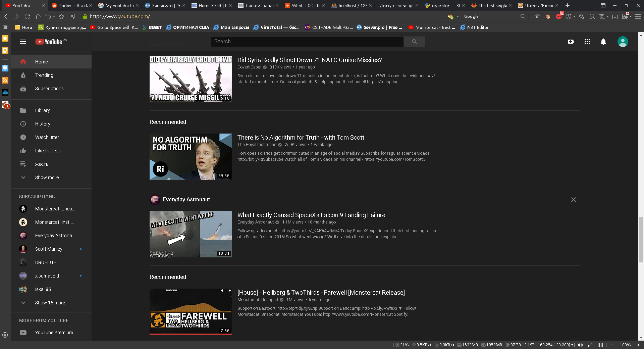Toggle night mode moon icon in toolbar
The width and height of the screenshot is (644, 349).
point(568,16)
